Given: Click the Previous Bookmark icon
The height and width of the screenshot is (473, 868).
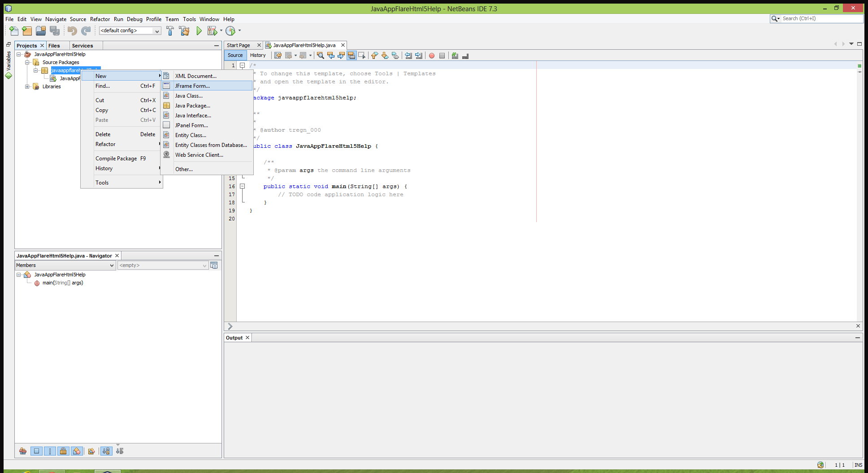Looking at the screenshot, I should 374,56.
